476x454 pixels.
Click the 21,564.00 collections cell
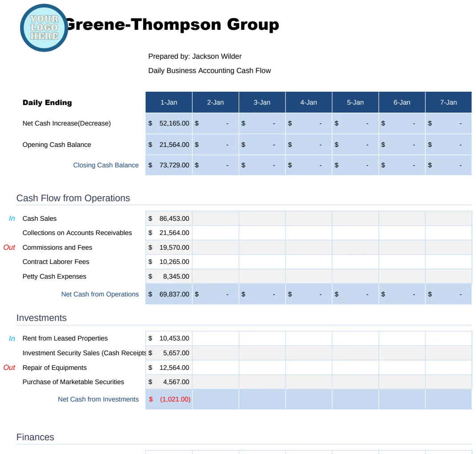[x=169, y=233]
